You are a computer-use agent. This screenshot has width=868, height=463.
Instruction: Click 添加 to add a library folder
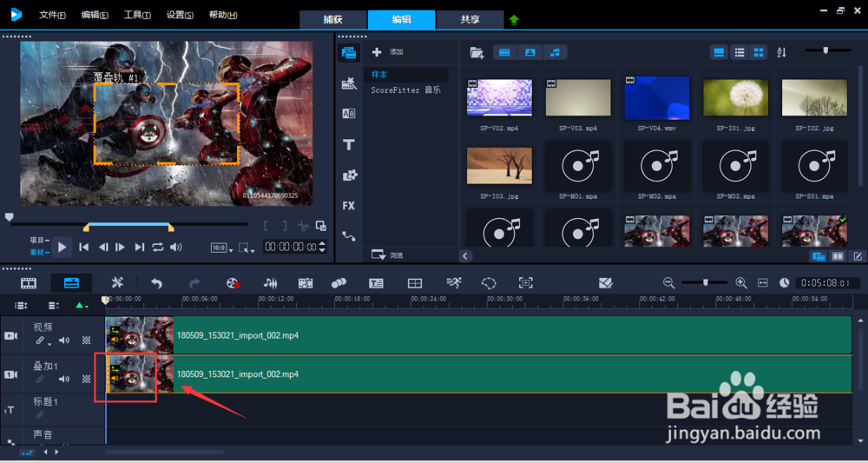pos(388,52)
